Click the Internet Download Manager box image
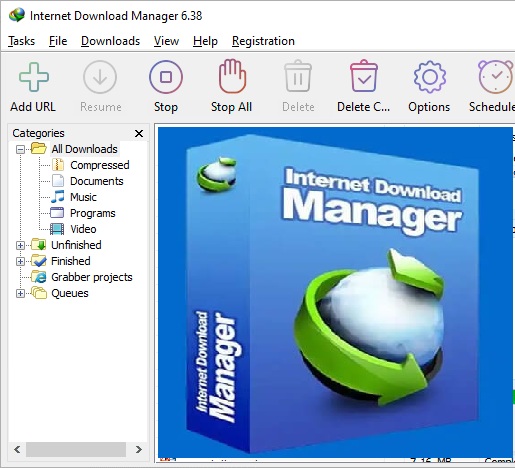Screen dimensions: 515x468 tap(335, 292)
